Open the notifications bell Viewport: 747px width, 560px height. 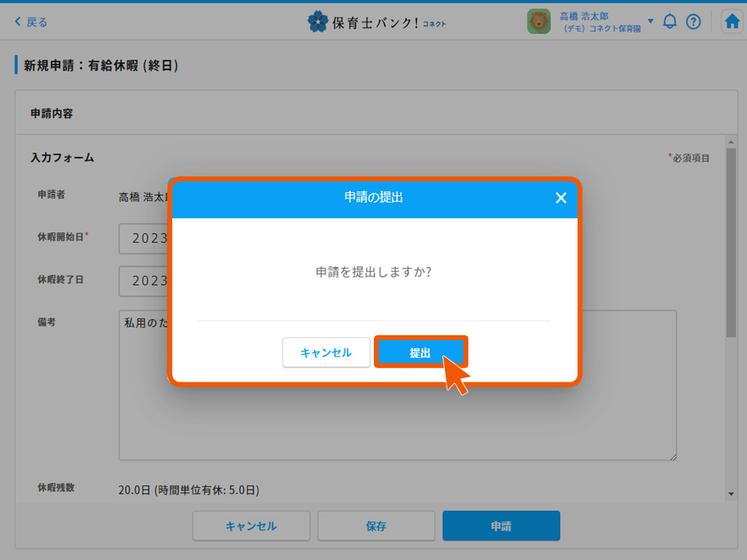(670, 22)
